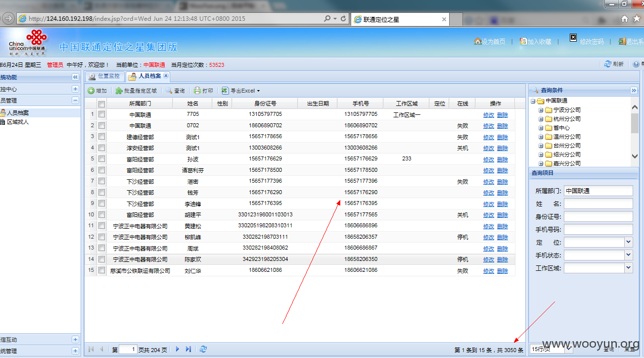Check row 2 checkbox for 0702
Screen dimensions: 644x358
(101, 126)
